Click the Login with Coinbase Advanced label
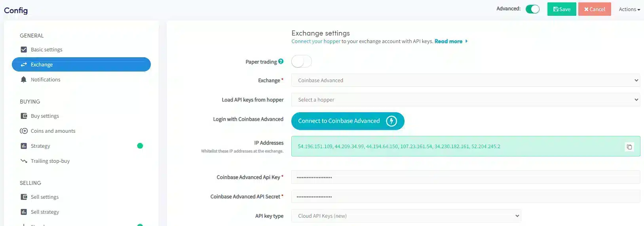 (x=248, y=119)
